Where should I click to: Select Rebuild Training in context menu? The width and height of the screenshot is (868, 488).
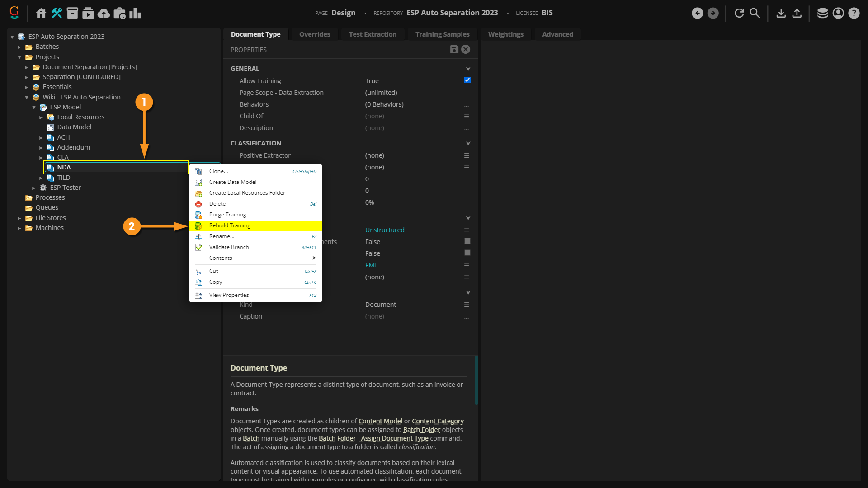click(230, 225)
